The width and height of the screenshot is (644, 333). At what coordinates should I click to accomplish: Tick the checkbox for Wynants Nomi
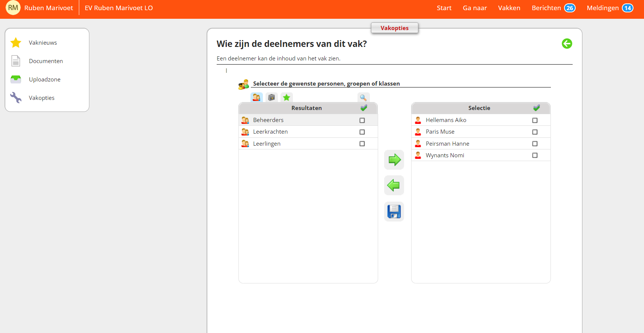535,155
